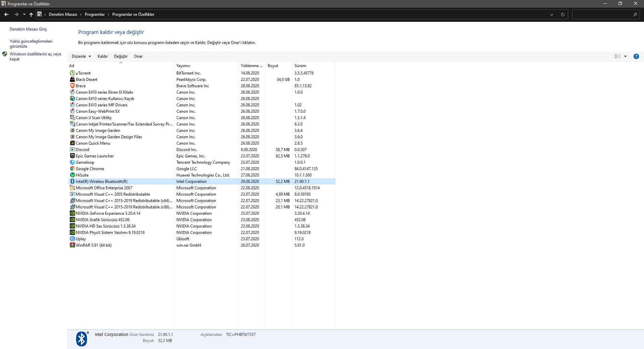This screenshot has width=644, height=349.
Task: Select the Gameloop icon
Action: [72, 162]
